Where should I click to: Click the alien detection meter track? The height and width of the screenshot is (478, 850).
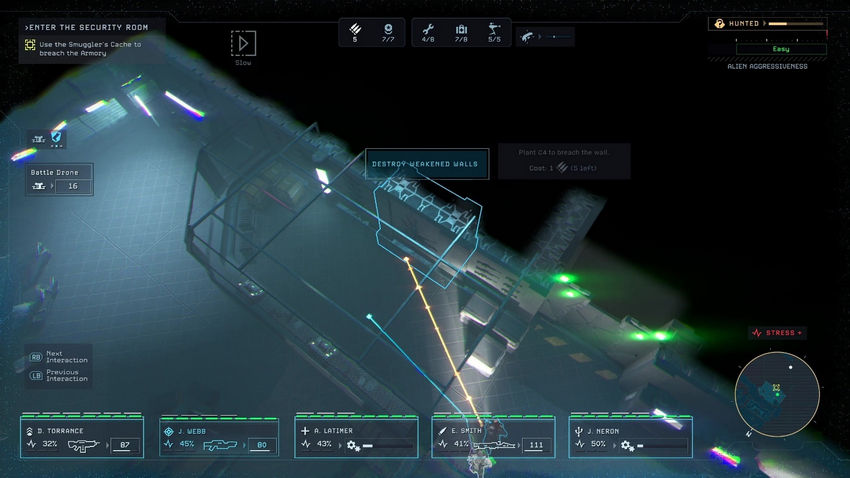point(558,37)
